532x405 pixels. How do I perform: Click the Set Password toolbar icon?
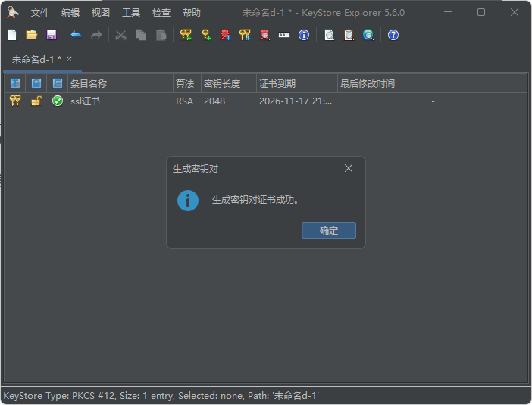[284, 35]
